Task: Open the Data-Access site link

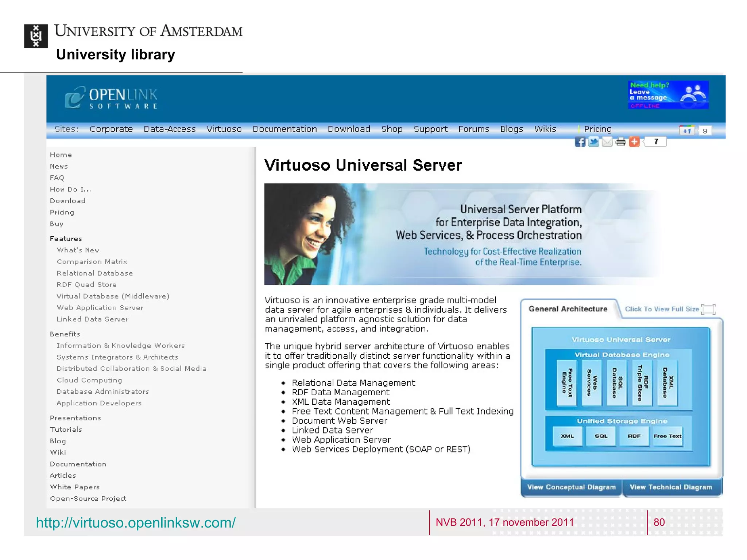Action: [170, 129]
